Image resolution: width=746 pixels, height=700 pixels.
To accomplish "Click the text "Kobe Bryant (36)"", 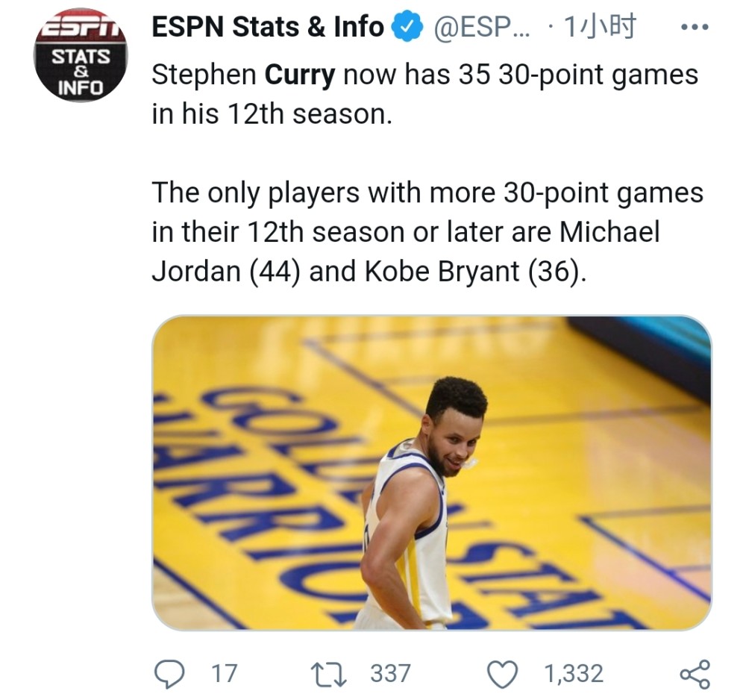I will (x=471, y=272).
